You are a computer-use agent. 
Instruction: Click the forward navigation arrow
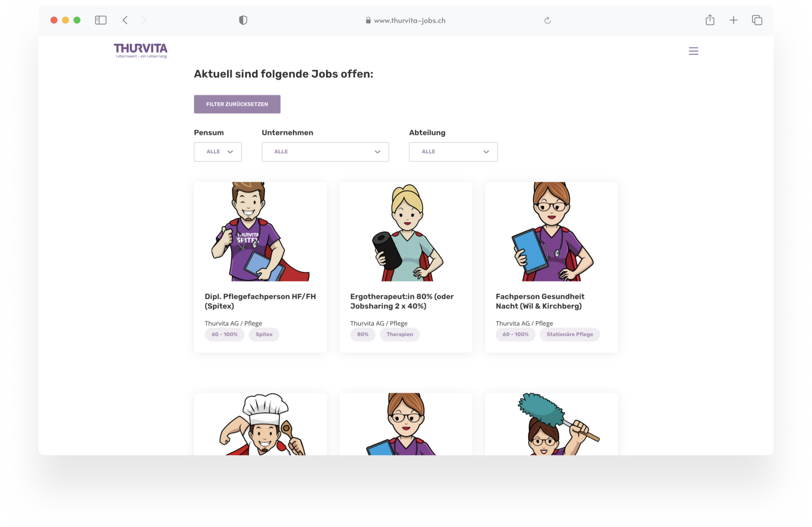tap(144, 20)
